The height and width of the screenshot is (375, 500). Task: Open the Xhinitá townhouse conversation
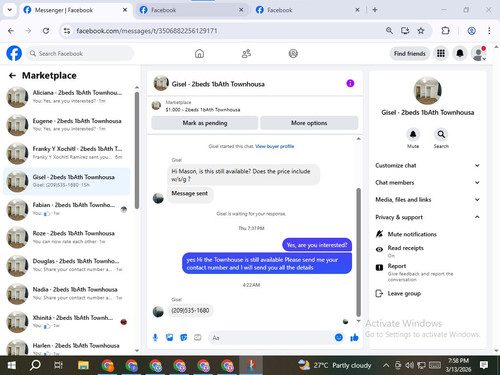point(67,321)
